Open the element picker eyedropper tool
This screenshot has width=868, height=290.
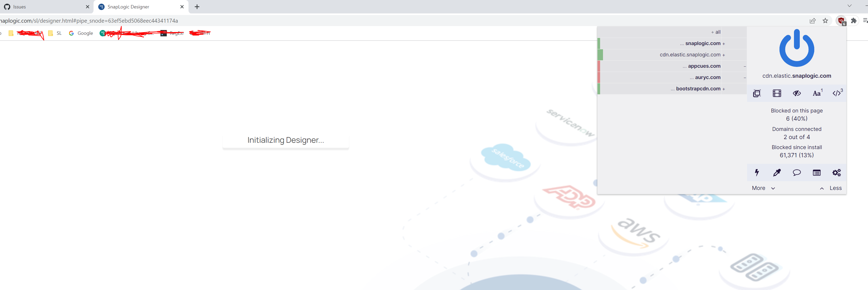[x=777, y=173]
